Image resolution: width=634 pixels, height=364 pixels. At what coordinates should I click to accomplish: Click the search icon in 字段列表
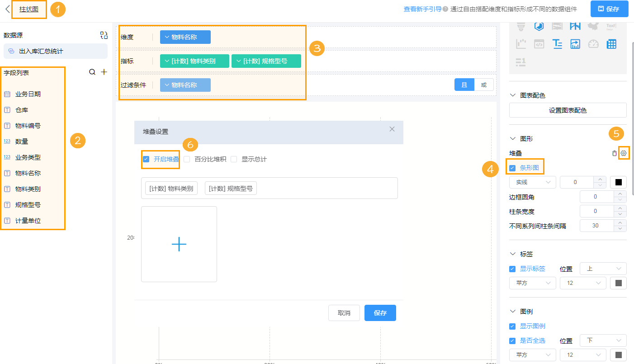pos(92,72)
